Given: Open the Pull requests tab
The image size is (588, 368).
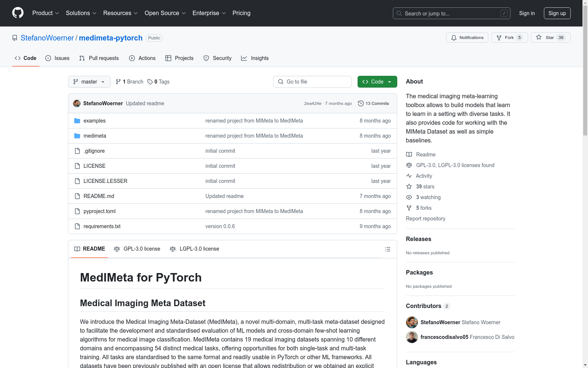Looking at the screenshot, I should point(99,58).
